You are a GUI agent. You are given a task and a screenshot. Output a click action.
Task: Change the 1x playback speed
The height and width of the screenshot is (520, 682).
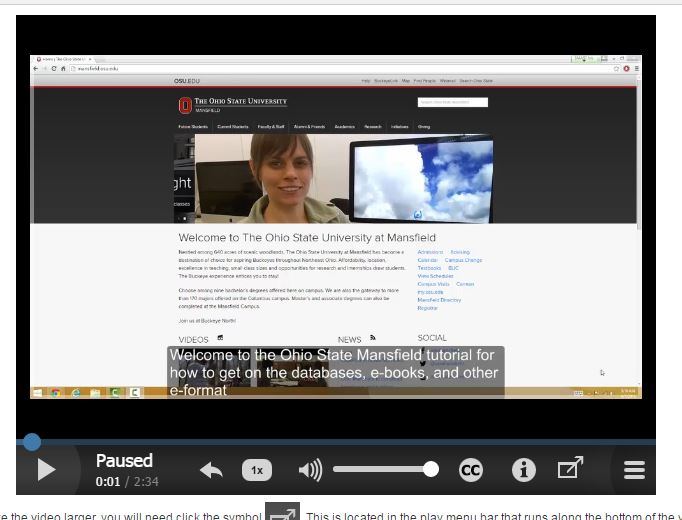pyautogui.click(x=257, y=470)
